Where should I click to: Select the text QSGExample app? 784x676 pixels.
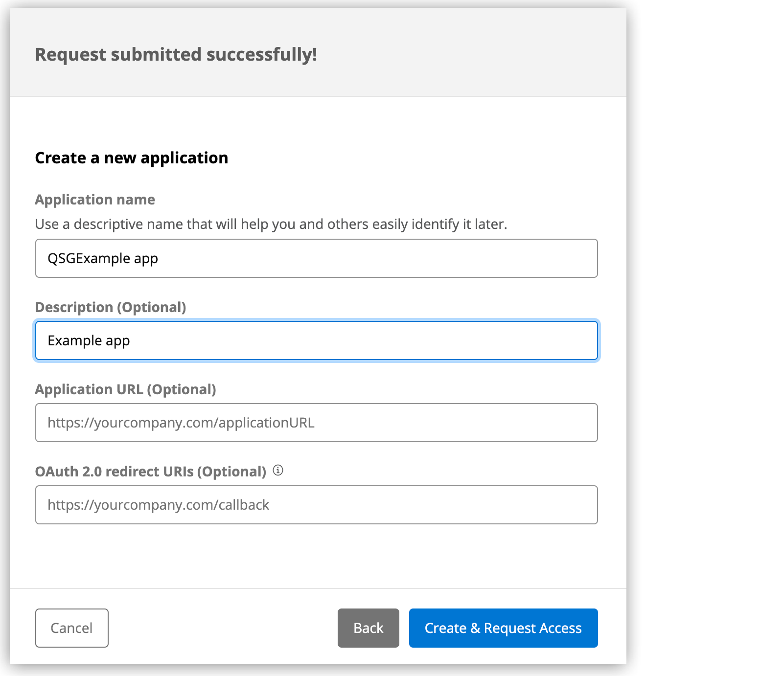pyautogui.click(x=102, y=258)
